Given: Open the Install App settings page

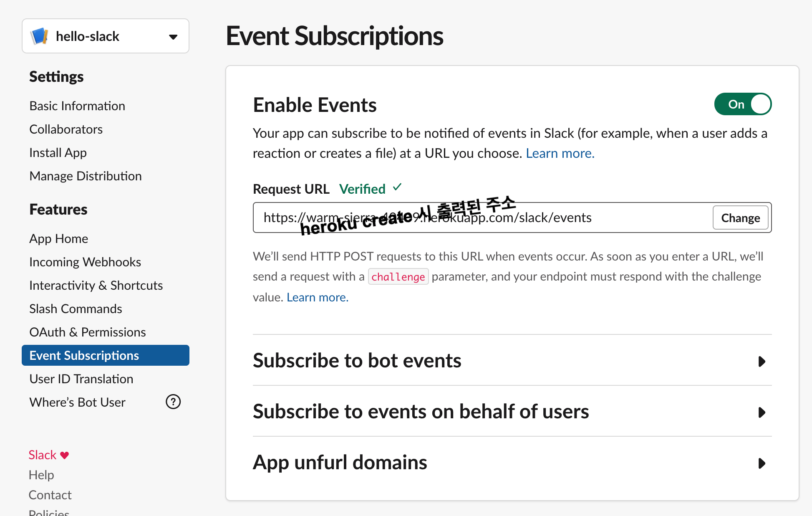Looking at the screenshot, I should coord(58,153).
